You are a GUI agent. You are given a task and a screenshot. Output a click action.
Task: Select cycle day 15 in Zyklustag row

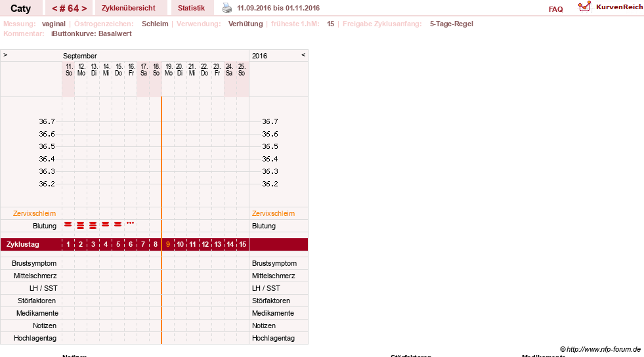[242, 244]
